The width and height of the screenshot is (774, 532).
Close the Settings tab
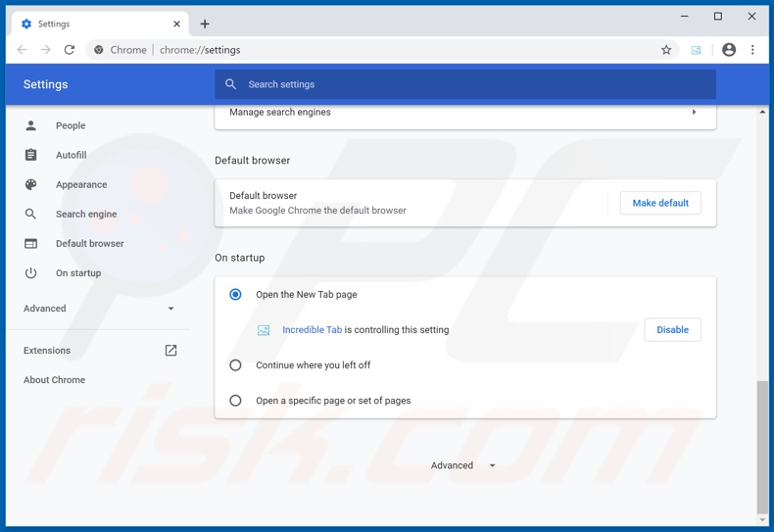pos(176,24)
